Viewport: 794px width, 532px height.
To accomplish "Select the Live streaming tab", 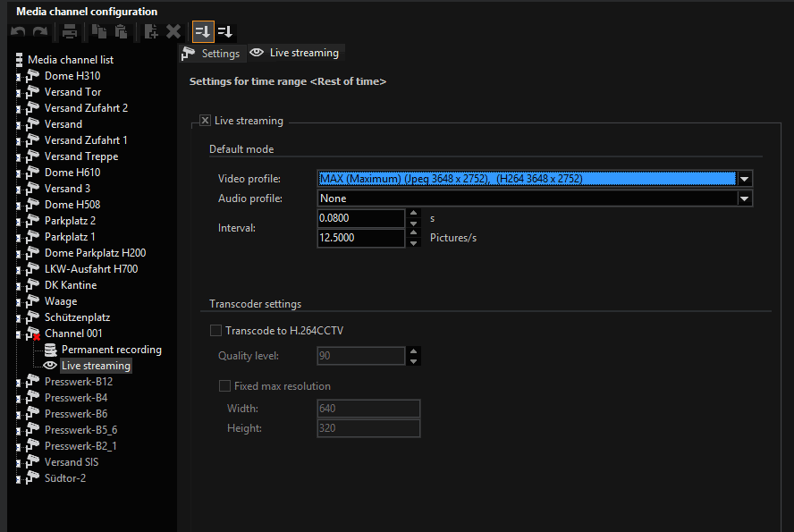I will (x=296, y=54).
